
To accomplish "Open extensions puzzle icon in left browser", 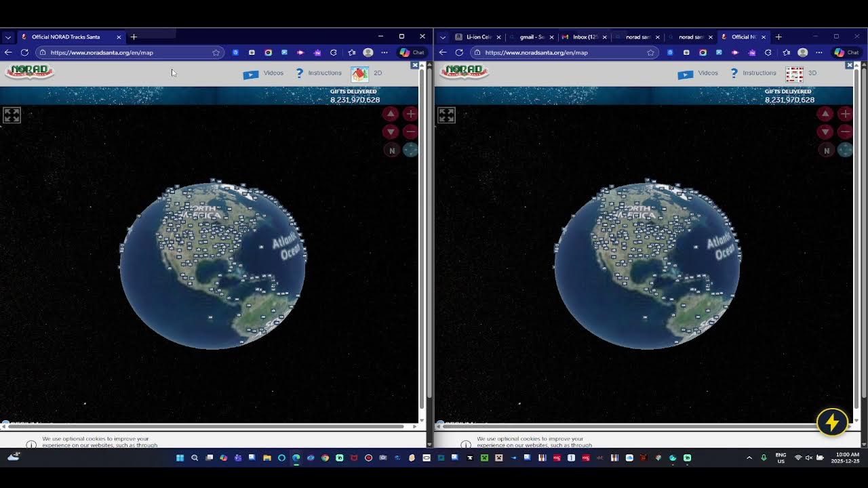I will click(333, 52).
